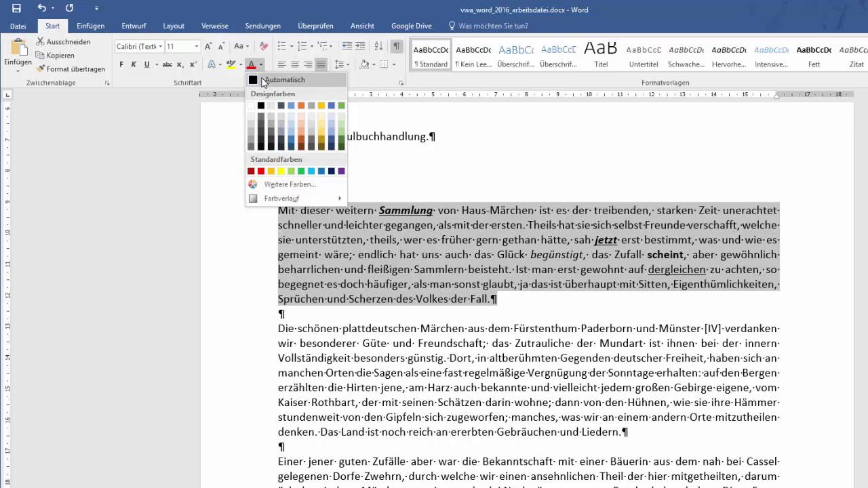Sort text with the A-Z icon
The image size is (868, 488).
point(378,46)
